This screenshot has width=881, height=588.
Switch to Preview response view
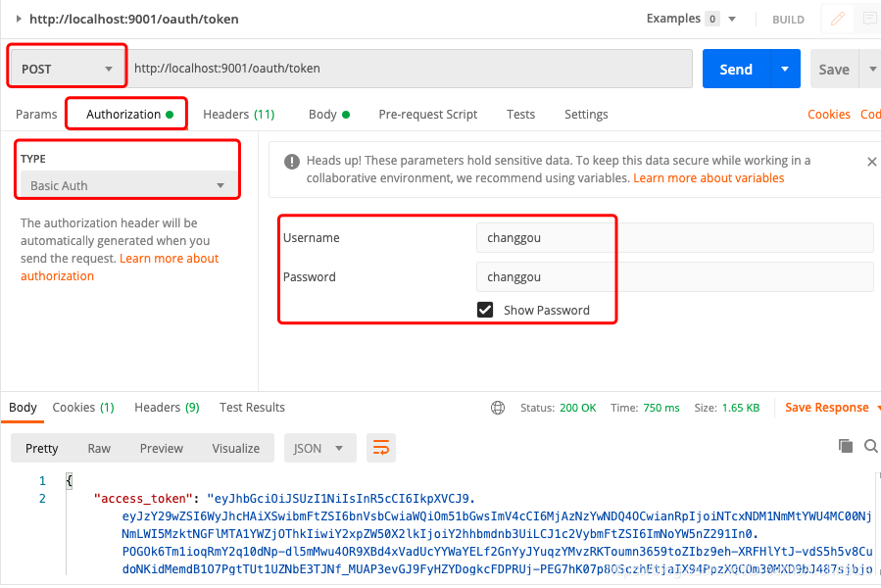coord(162,448)
